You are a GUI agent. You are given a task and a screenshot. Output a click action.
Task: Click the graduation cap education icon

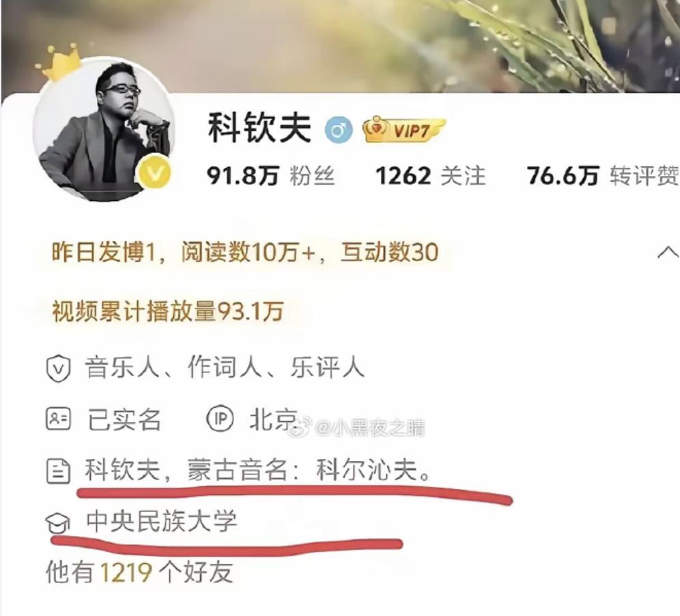click(58, 522)
